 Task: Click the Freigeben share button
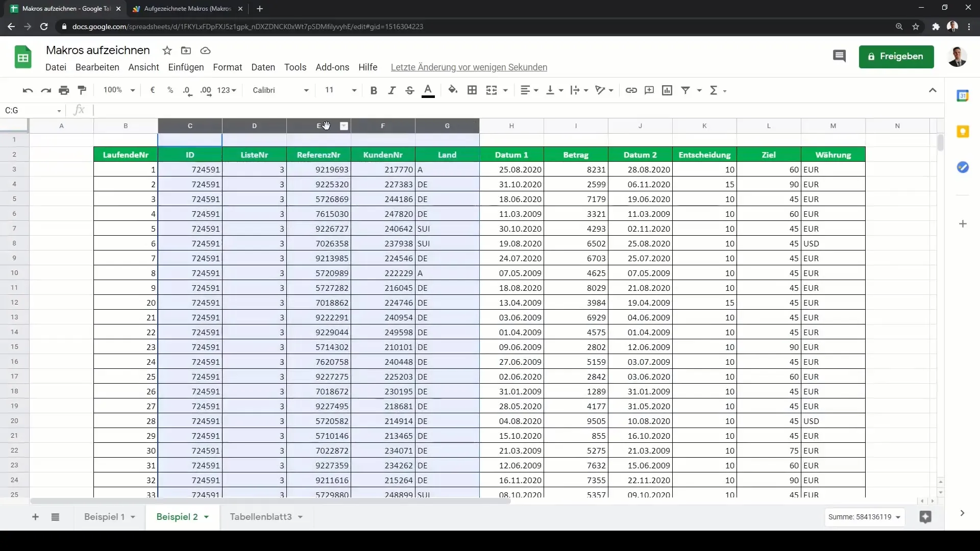point(896,56)
